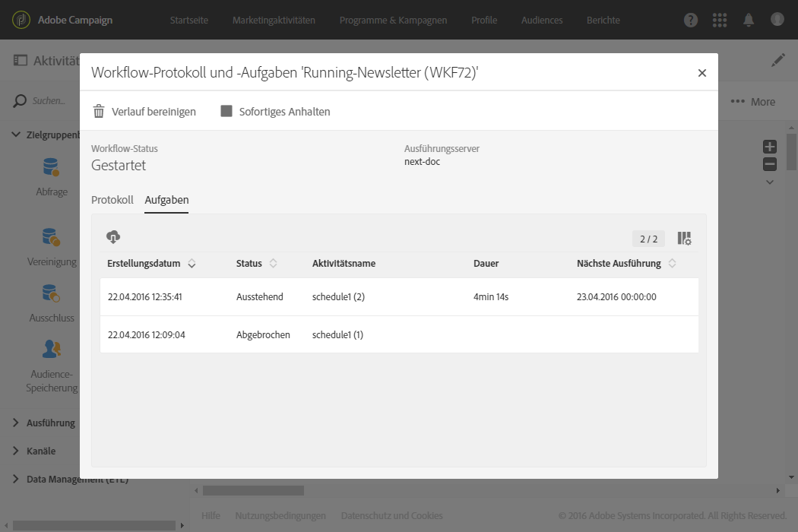The height and width of the screenshot is (532, 798).
Task: Sort by Erstellungsdatum column arrow
Action: tap(192, 264)
